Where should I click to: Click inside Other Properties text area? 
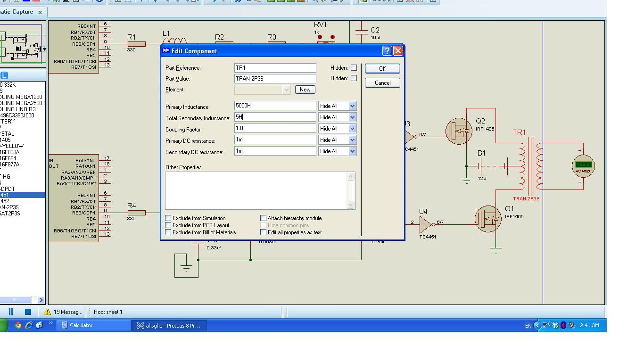point(256,190)
